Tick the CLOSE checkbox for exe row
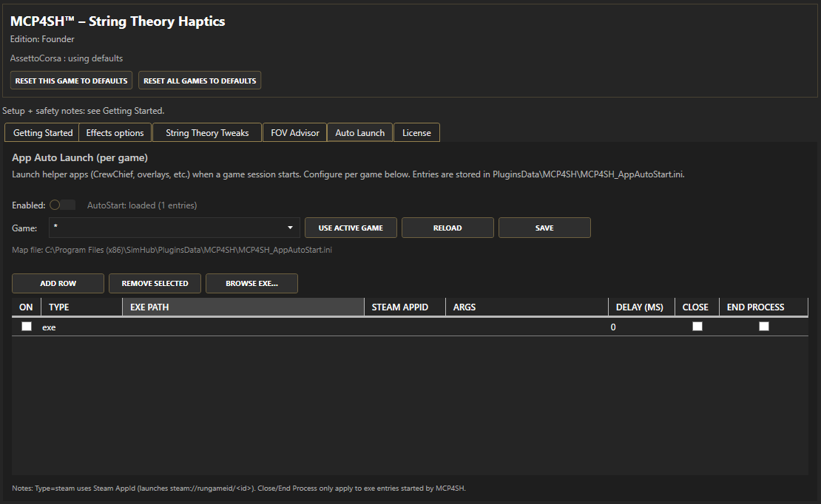This screenshot has height=504, width=821. coord(697,327)
